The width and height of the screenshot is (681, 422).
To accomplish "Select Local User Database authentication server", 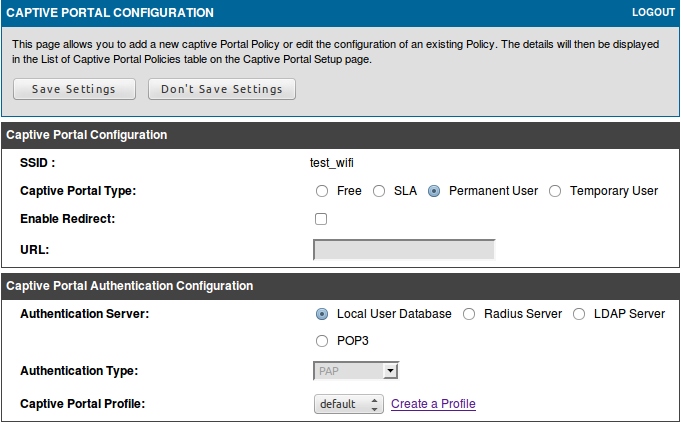I will [x=322, y=314].
